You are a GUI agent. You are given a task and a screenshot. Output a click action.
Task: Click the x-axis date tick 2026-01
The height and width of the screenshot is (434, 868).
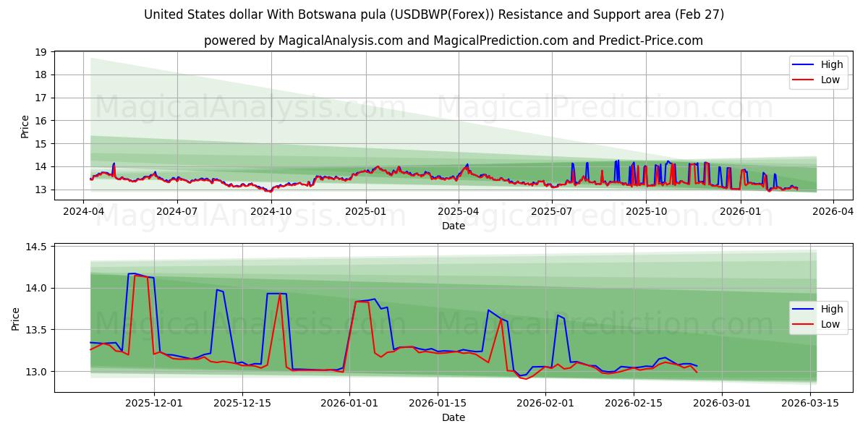point(741,211)
